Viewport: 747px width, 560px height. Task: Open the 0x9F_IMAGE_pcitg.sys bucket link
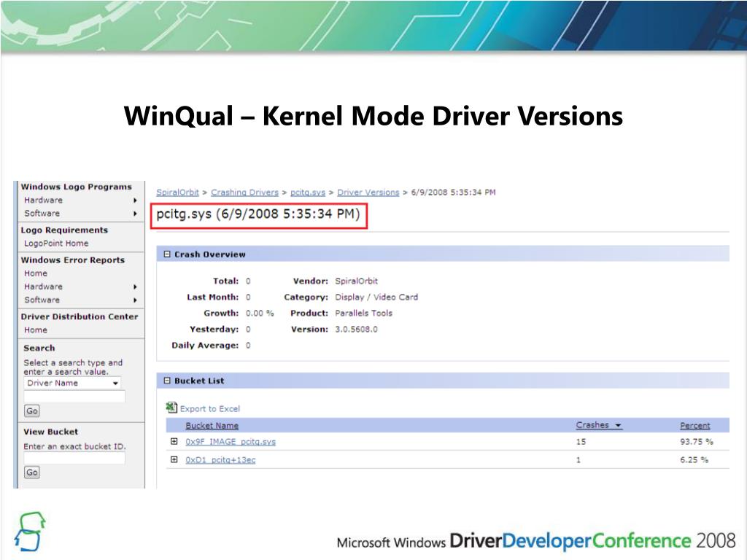point(231,442)
